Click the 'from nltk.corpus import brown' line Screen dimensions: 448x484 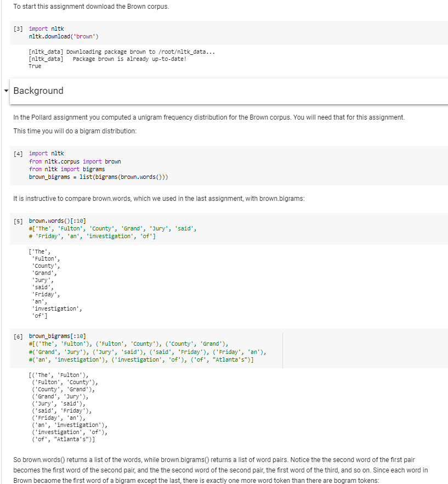(75, 161)
